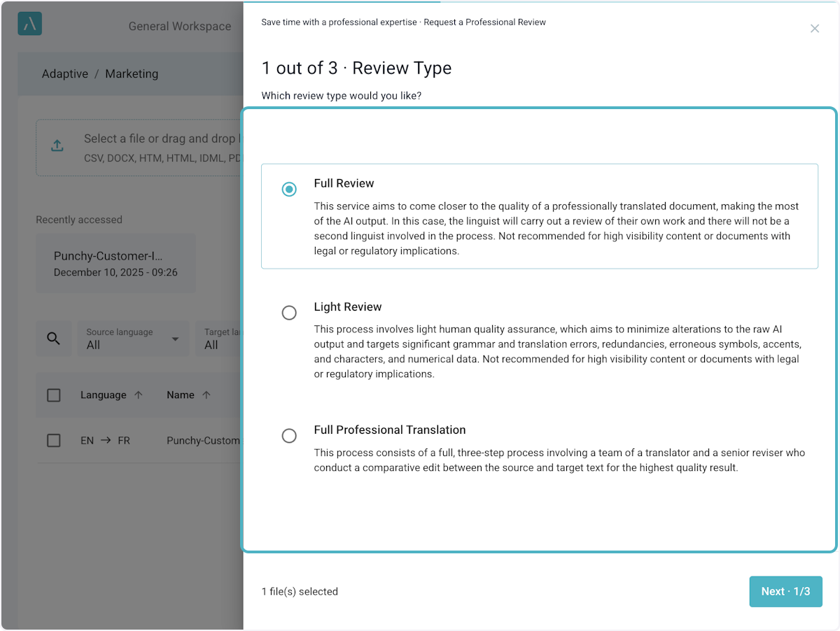Select the Light Review option

click(289, 313)
